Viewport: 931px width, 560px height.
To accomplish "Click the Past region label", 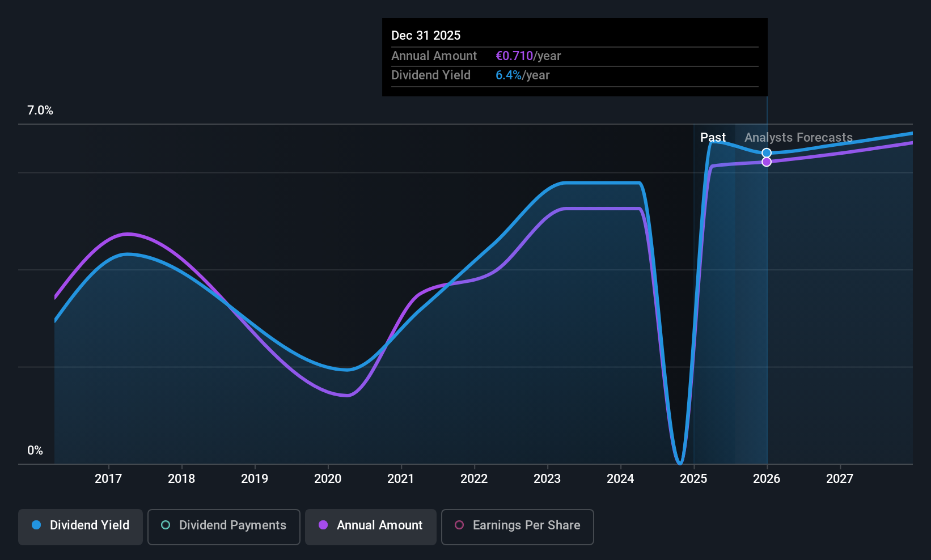I will [x=713, y=137].
